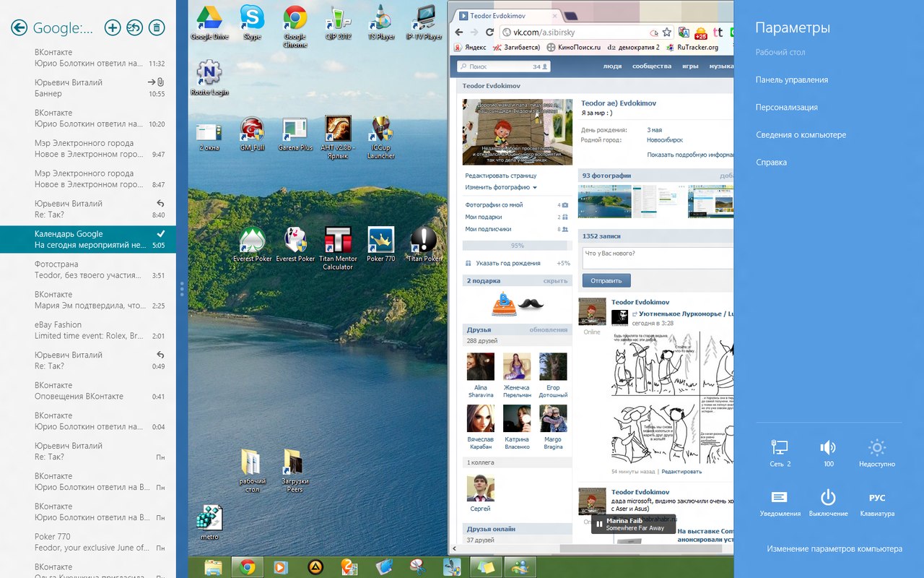
Task: Open the RuTracker.org bookmark
Action: tap(692, 47)
